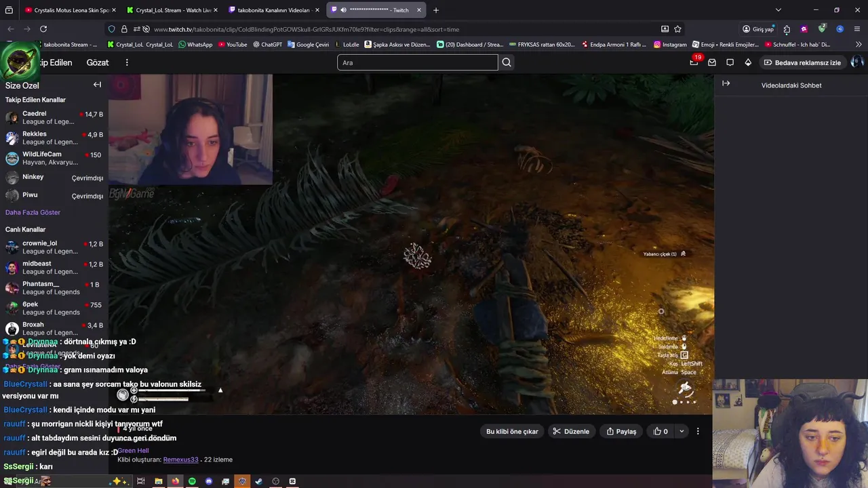
Task: Open the Google Çeviri bookmark
Action: click(308, 45)
